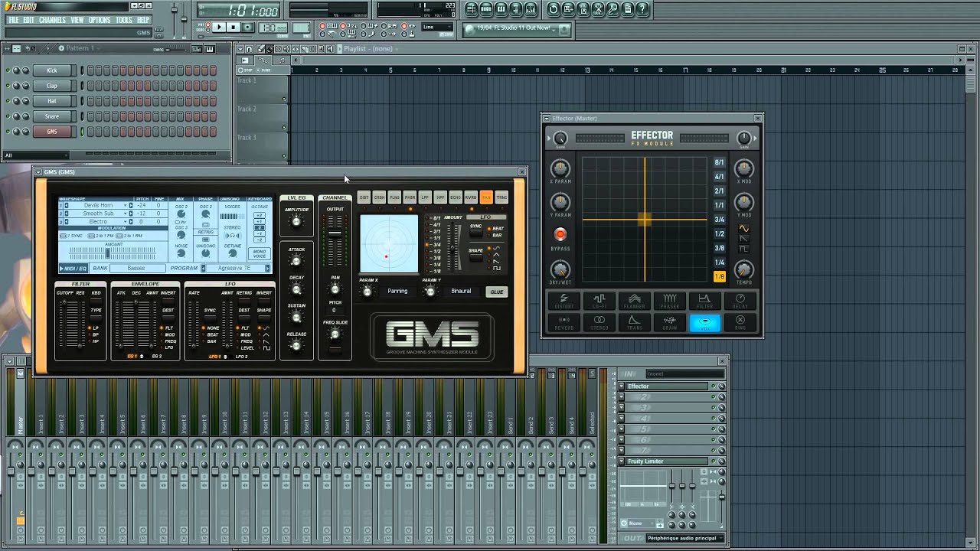The height and width of the screenshot is (551, 980).
Task: Set Effector division to 1/4
Action: [720, 262]
